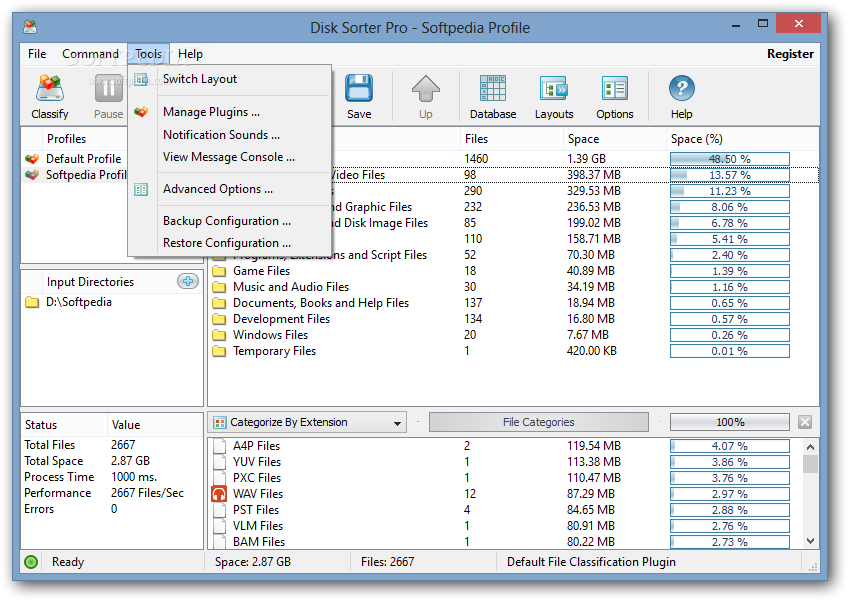Click the WAV Files headphone icon
This screenshot has width=848, height=601.
[x=219, y=494]
